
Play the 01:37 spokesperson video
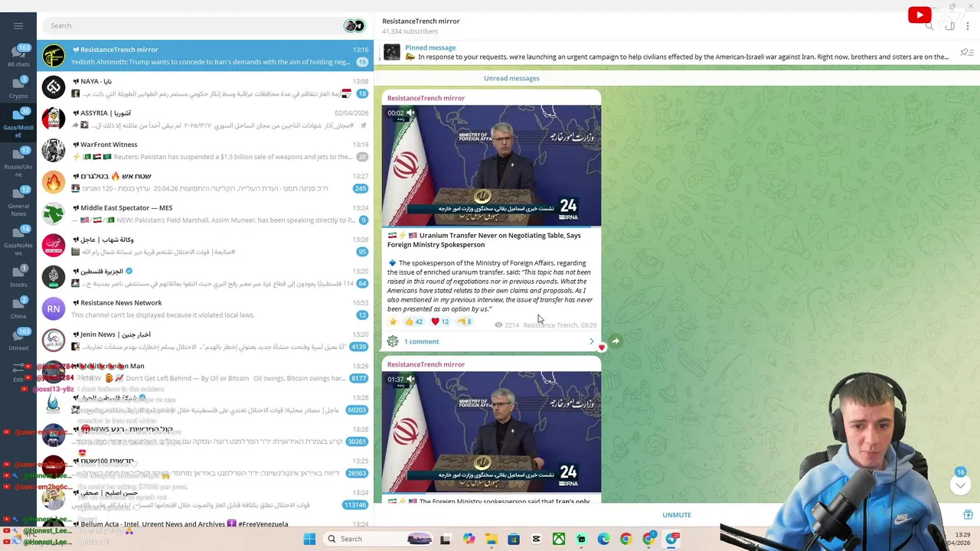492,432
